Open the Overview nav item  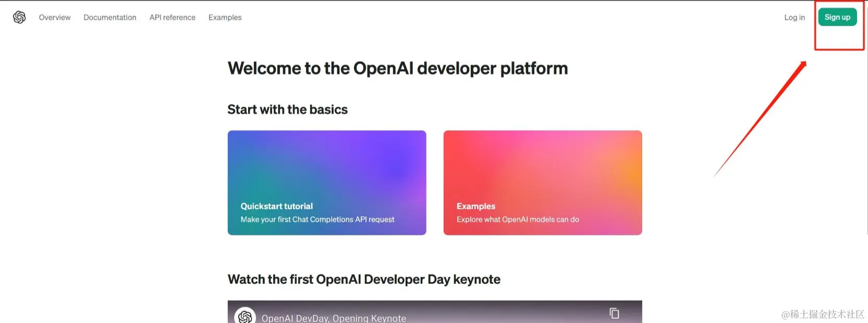pyautogui.click(x=55, y=17)
